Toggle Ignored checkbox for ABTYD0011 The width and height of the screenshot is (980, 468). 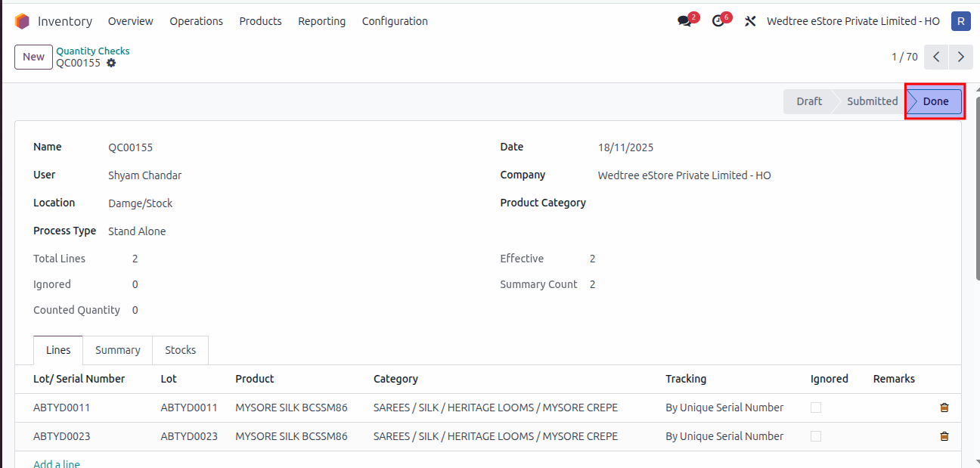pos(815,408)
